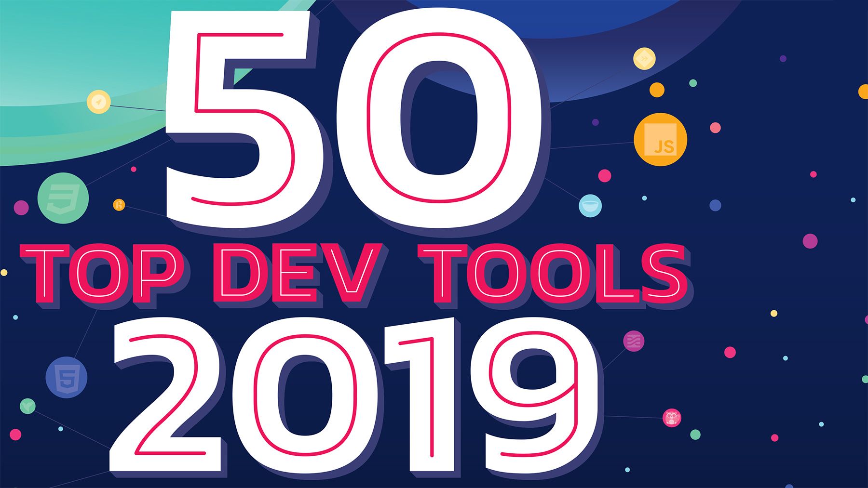Click the pink dot right of the JS icon
Screen dimensions: 868x488
[715, 128]
